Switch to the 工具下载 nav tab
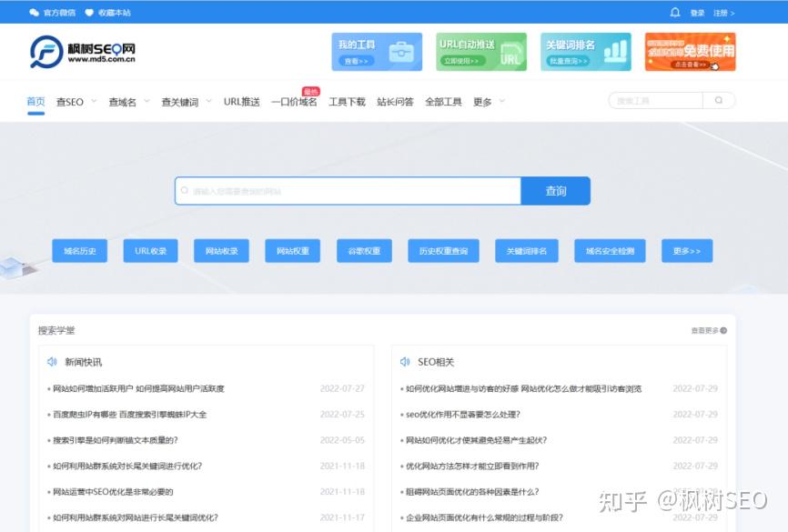 (x=347, y=102)
